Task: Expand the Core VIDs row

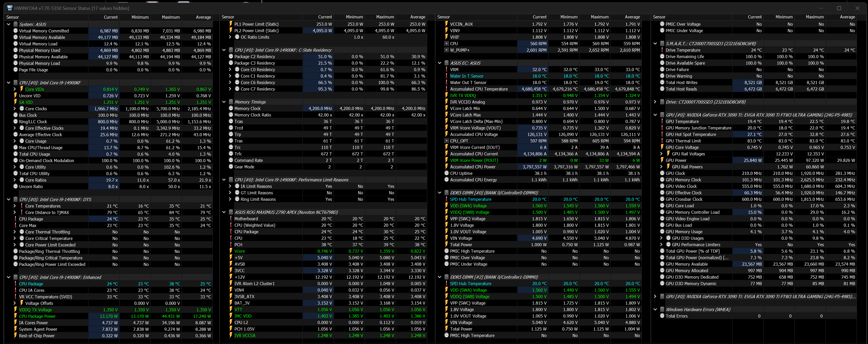Action: pos(15,89)
